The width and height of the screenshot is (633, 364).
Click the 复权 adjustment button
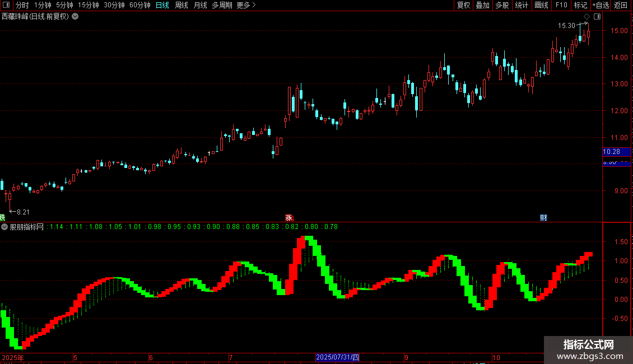click(x=463, y=5)
